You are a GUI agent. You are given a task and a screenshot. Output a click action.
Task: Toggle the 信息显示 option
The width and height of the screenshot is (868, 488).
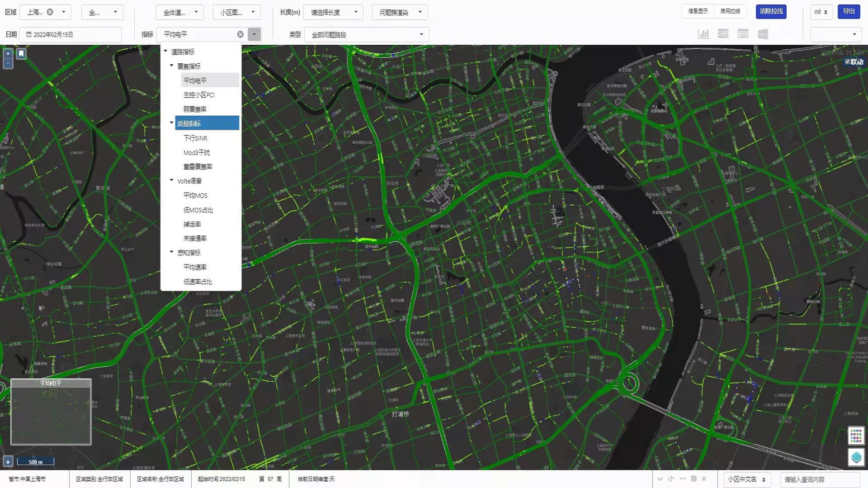(698, 11)
